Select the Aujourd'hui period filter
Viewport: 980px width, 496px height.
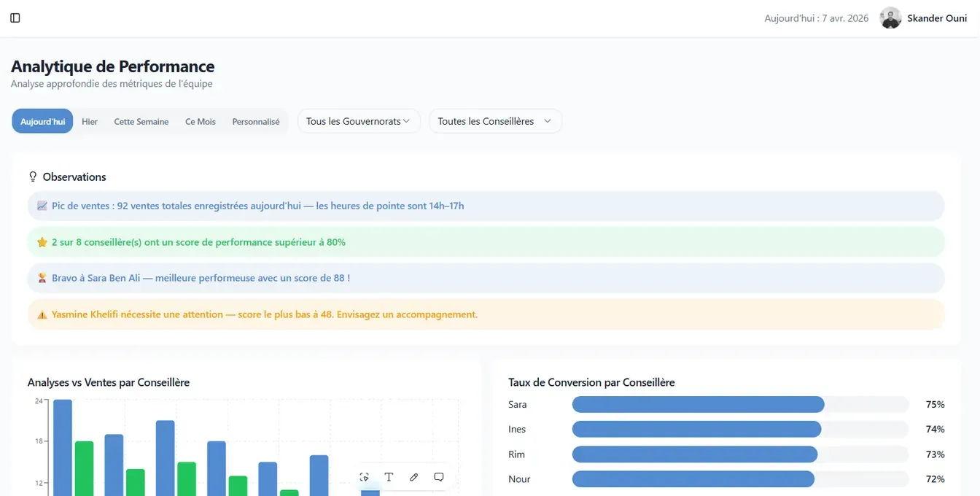click(42, 121)
